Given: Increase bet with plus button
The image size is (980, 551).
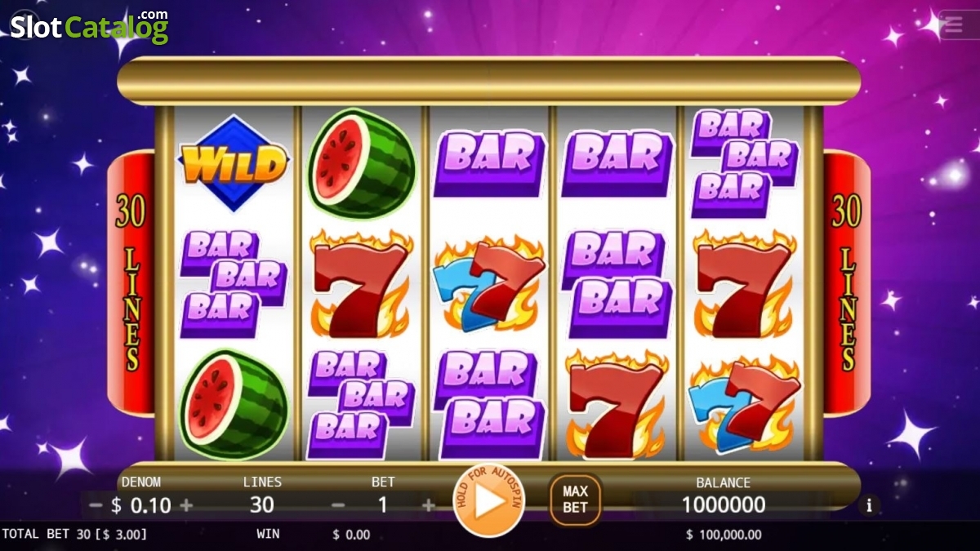Looking at the screenshot, I should click(429, 505).
